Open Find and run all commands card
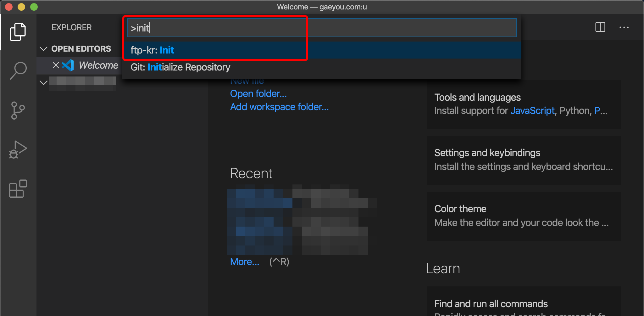Screen dimensions: 644x316 524,301
